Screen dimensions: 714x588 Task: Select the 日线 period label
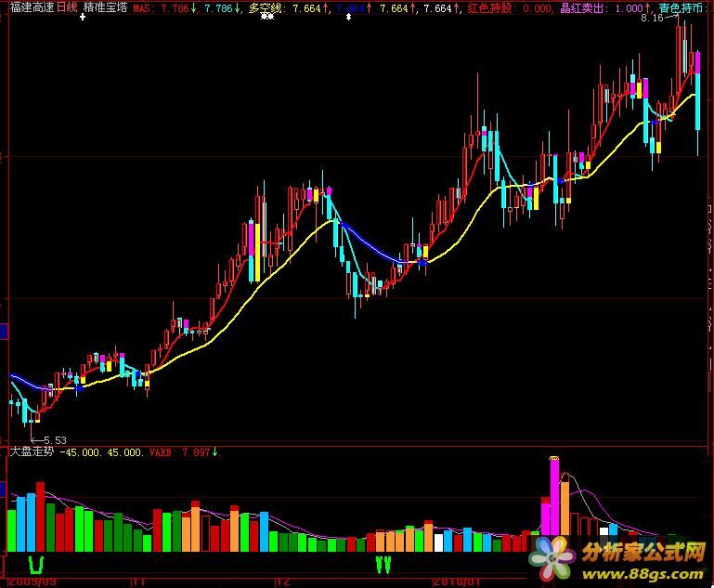[67, 7]
